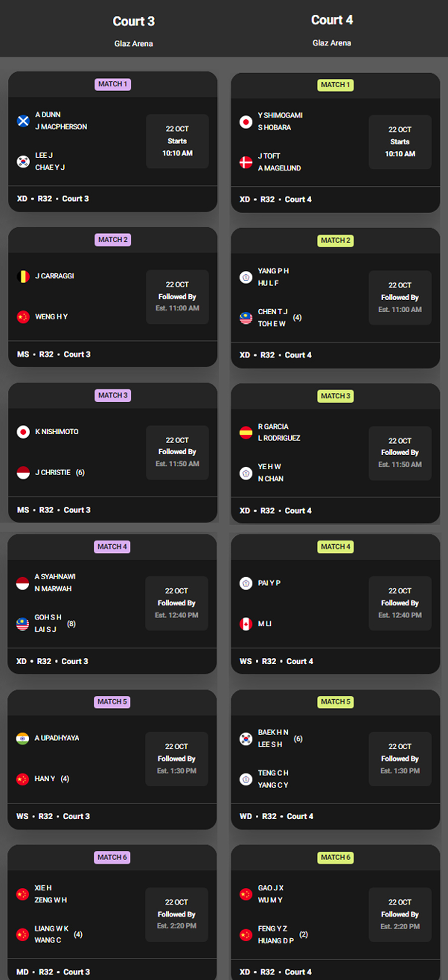Click Court 4 Match 6 time box, 2:20 PM
Viewport: 448px width, 980px height.
400,914
